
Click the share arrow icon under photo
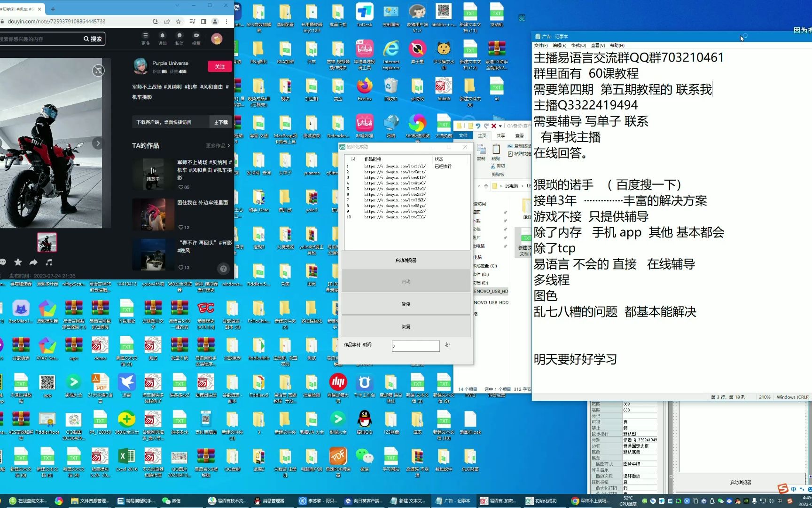(x=33, y=262)
